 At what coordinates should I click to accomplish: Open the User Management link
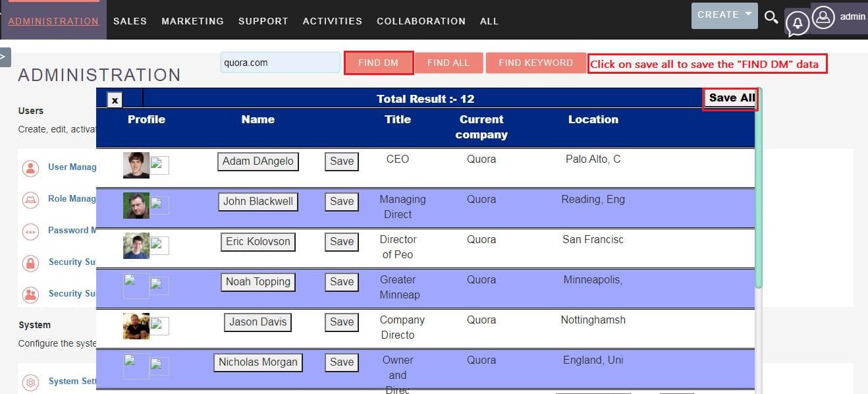tap(72, 167)
